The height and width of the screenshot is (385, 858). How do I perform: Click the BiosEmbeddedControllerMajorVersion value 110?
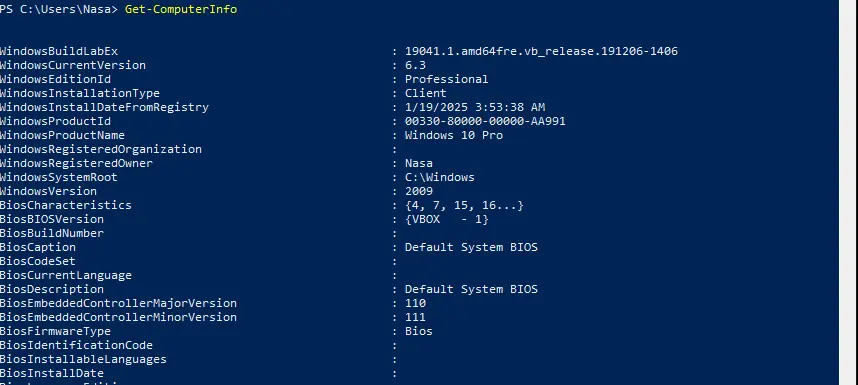tap(415, 303)
